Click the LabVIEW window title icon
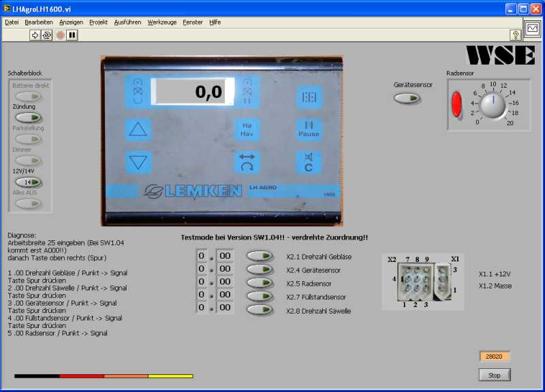Screen dimensions: 545x392 click(x=7, y=8)
